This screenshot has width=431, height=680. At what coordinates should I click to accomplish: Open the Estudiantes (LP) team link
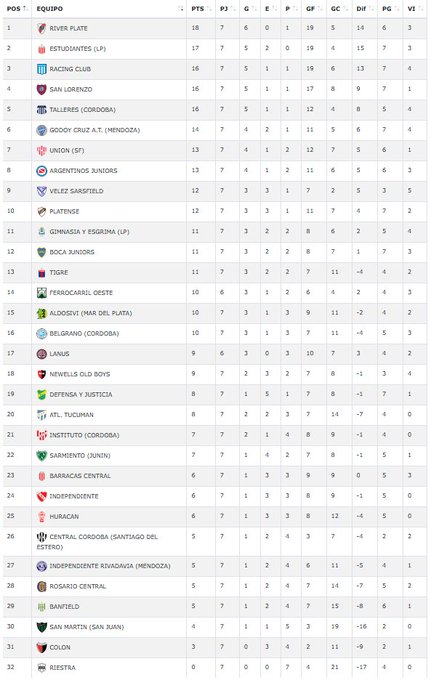click(78, 49)
